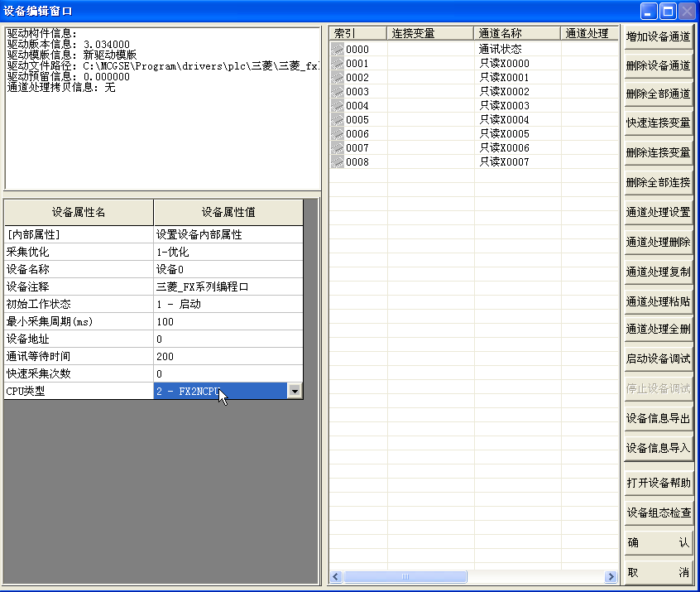Cancel with the 取消 button
700x592 pixels.
(x=658, y=572)
